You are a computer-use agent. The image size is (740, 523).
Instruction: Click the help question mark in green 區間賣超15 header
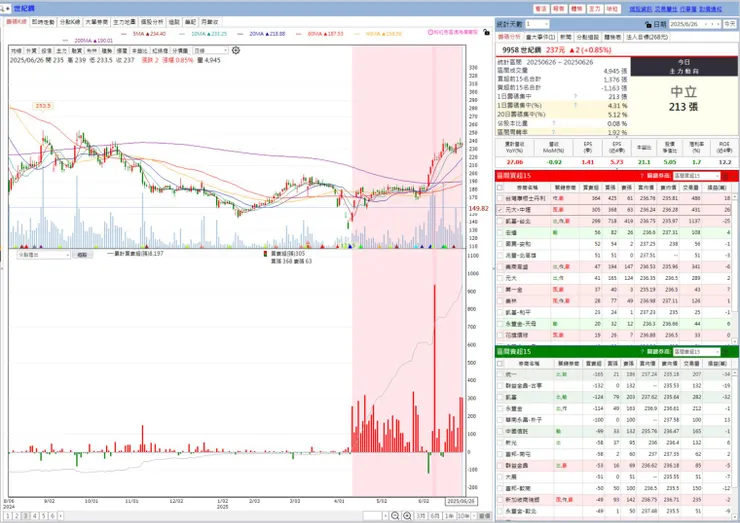click(642, 352)
